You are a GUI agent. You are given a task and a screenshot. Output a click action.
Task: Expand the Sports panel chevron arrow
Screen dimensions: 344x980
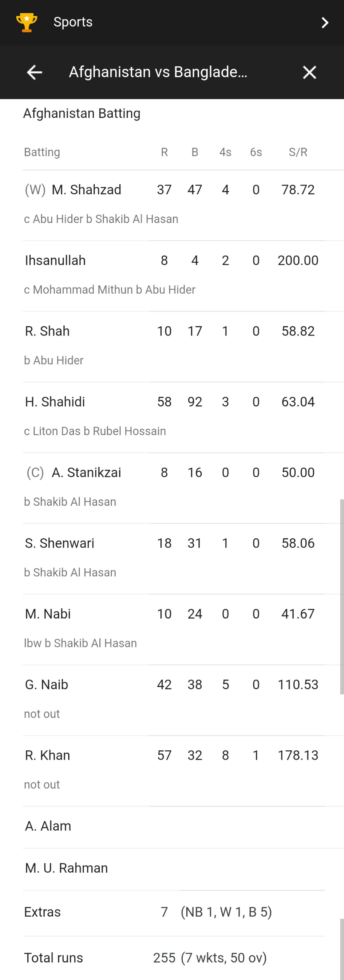coord(325,23)
